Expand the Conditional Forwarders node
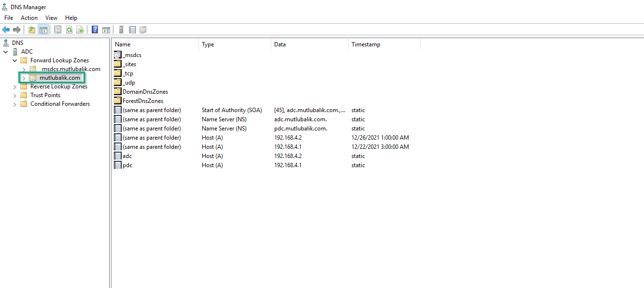The image size is (644, 288). [x=14, y=103]
